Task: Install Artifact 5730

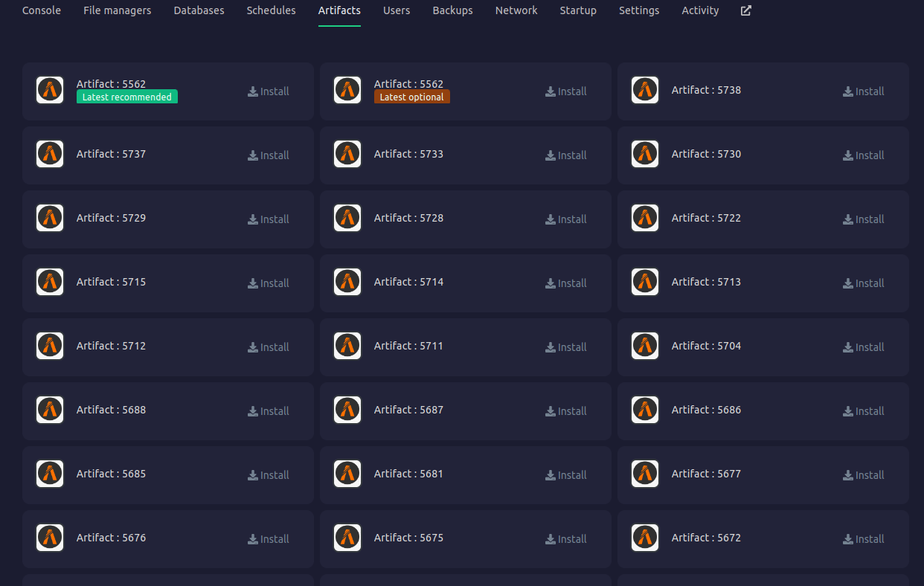Action: [864, 155]
